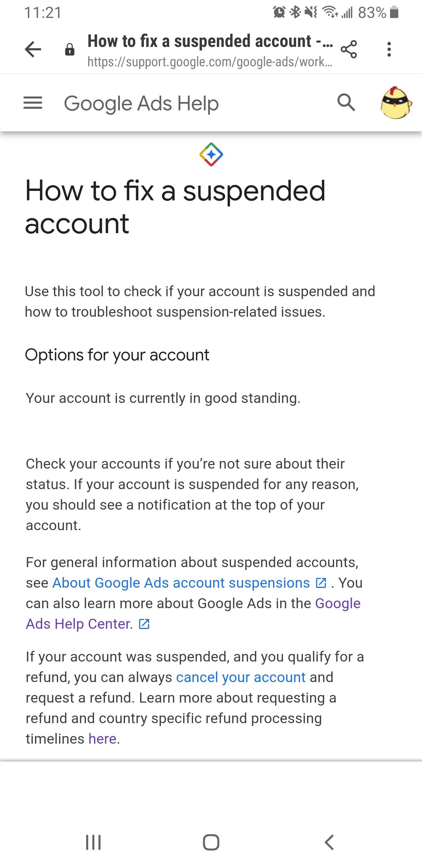Tap the Android recent apps button
Screen dimensions: 422x868
point(93,842)
